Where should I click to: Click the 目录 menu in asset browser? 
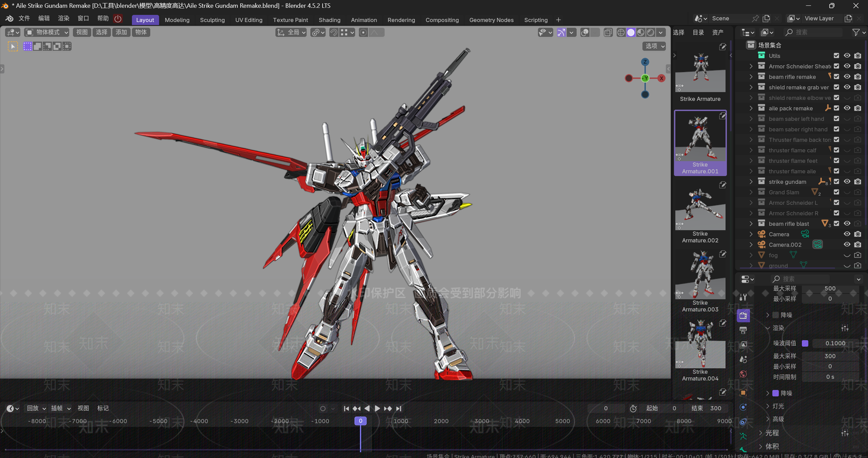pyautogui.click(x=698, y=33)
